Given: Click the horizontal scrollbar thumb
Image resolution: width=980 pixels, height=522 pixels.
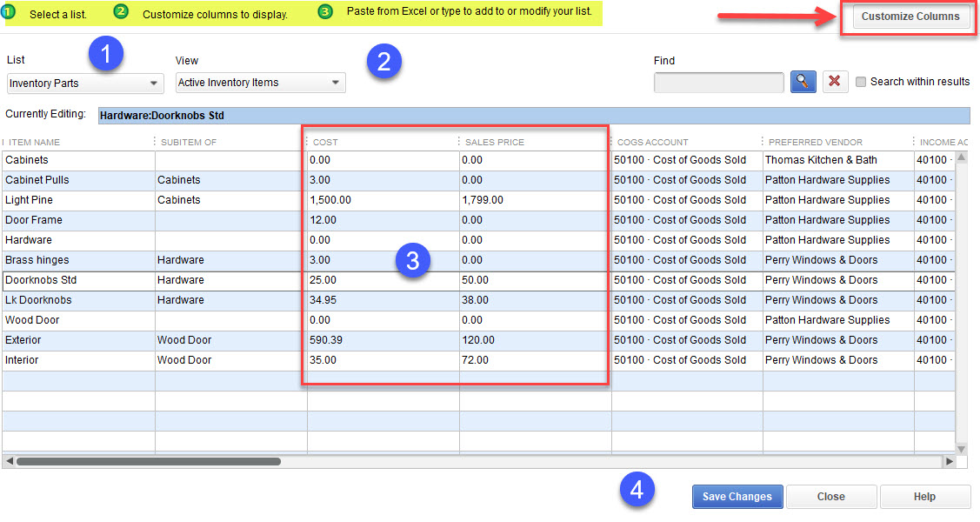Looking at the screenshot, I should [x=149, y=461].
